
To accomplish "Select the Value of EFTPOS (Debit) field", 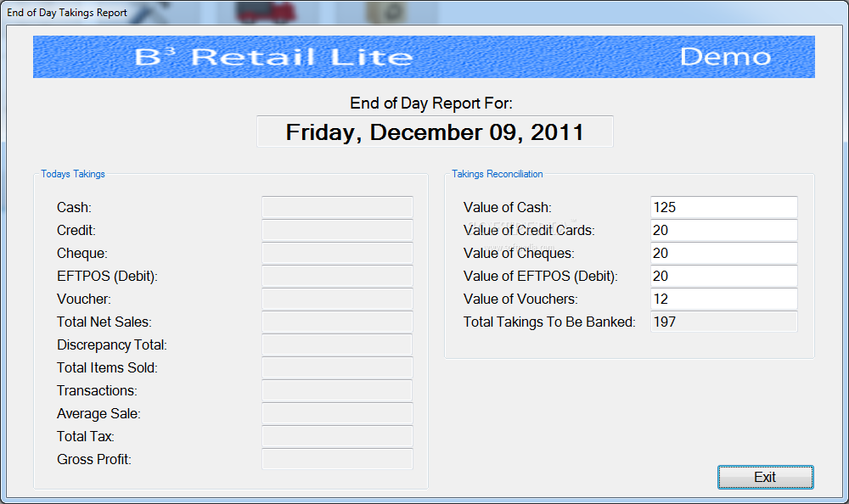I will tap(724, 276).
